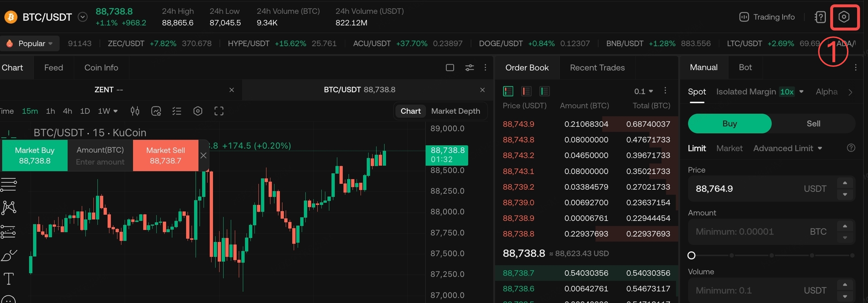Screen dimensions: 868x303
Task: Expand the Popular pairs dropdown
Action: [x=31, y=44]
